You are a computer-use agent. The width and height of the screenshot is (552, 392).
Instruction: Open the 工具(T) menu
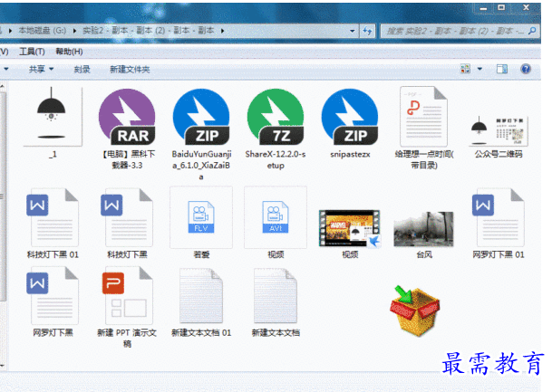point(32,52)
